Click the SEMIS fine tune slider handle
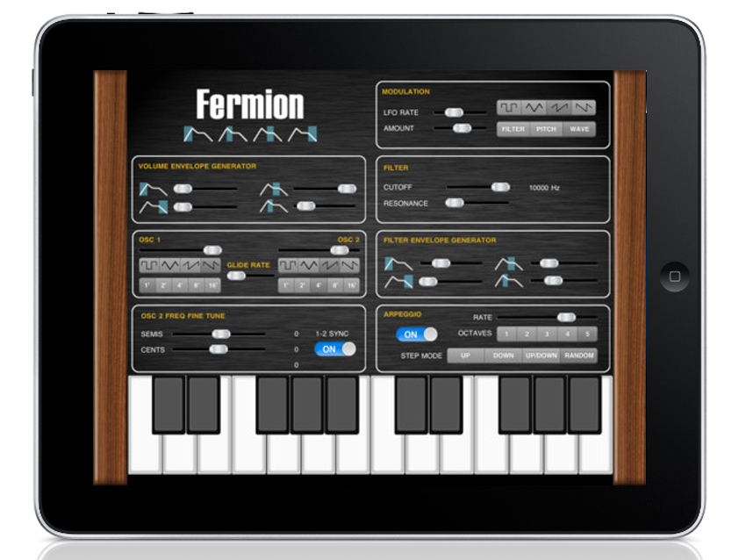The image size is (746, 560). pyautogui.click(x=221, y=334)
